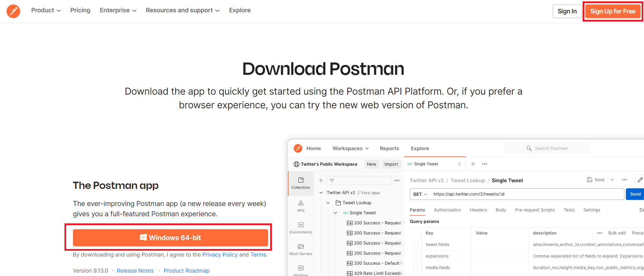Screen dimensions: 644x276
Task: Open the three-dot options beside the collection filter
Action: pyautogui.click(x=397, y=180)
